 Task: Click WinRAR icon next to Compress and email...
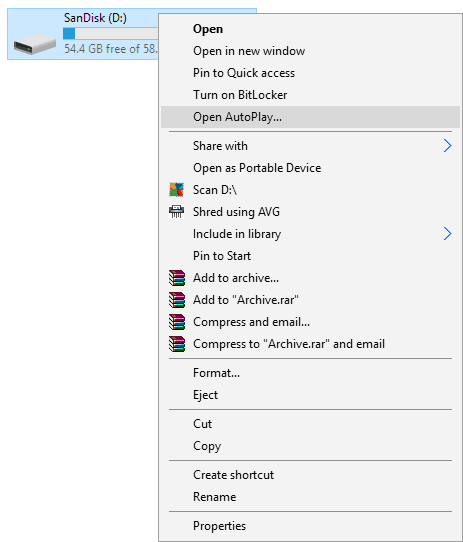[x=177, y=322]
